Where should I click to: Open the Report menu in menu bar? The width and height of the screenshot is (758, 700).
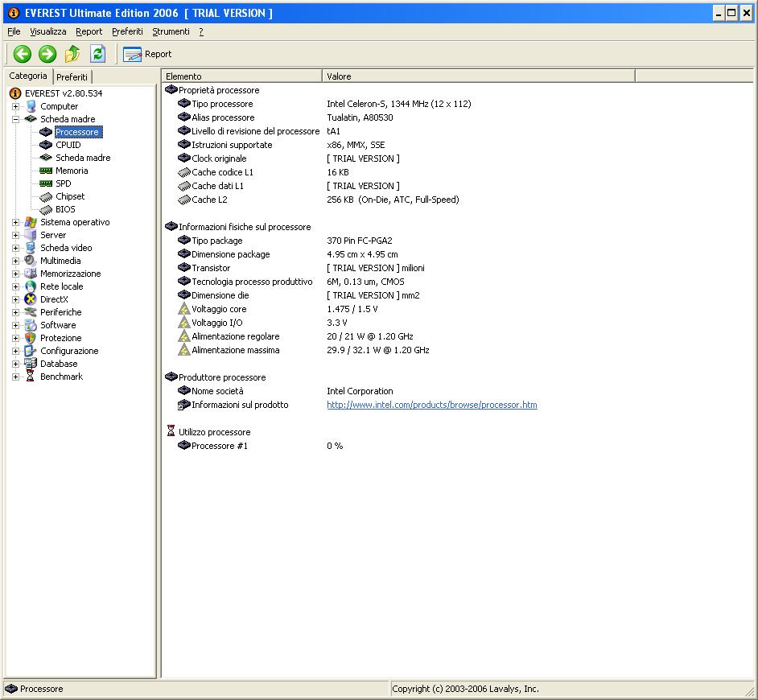coord(89,31)
